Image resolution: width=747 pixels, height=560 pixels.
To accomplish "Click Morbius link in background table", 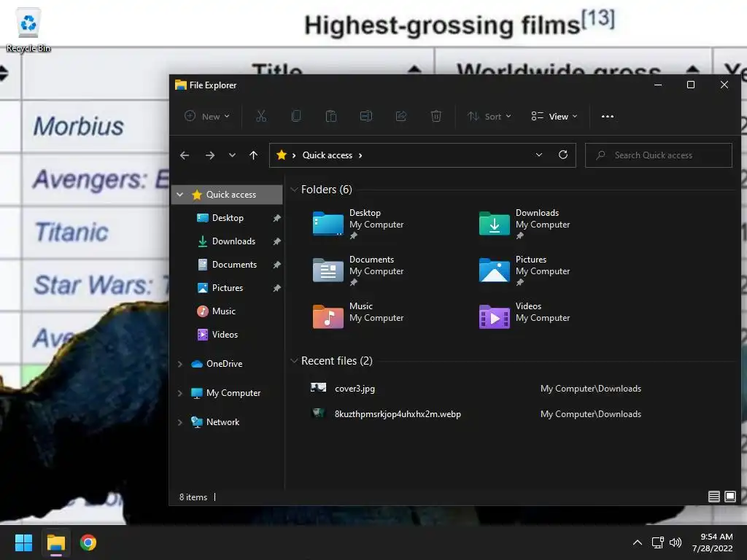I will pyautogui.click(x=78, y=126).
